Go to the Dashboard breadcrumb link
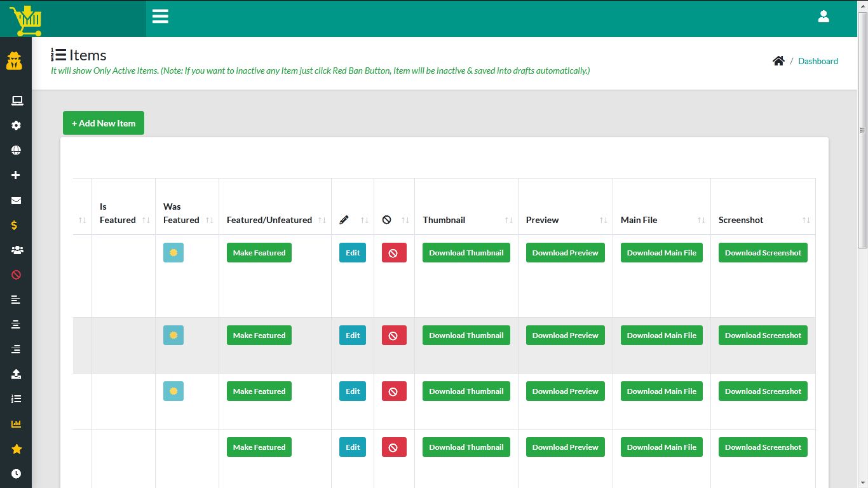The height and width of the screenshot is (488, 868). (x=818, y=62)
